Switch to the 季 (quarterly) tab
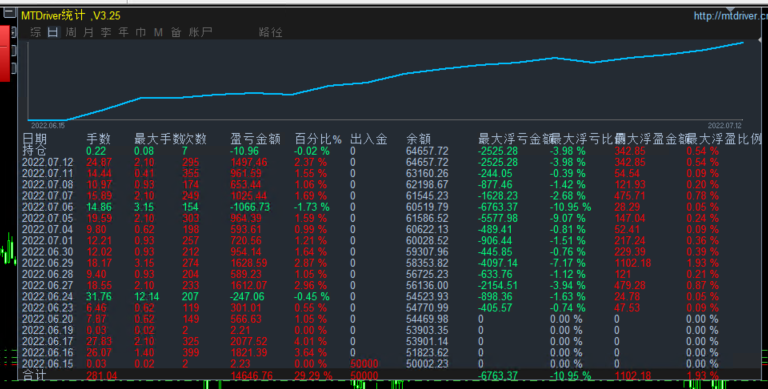The image size is (768, 389). (x=106, y=32)
